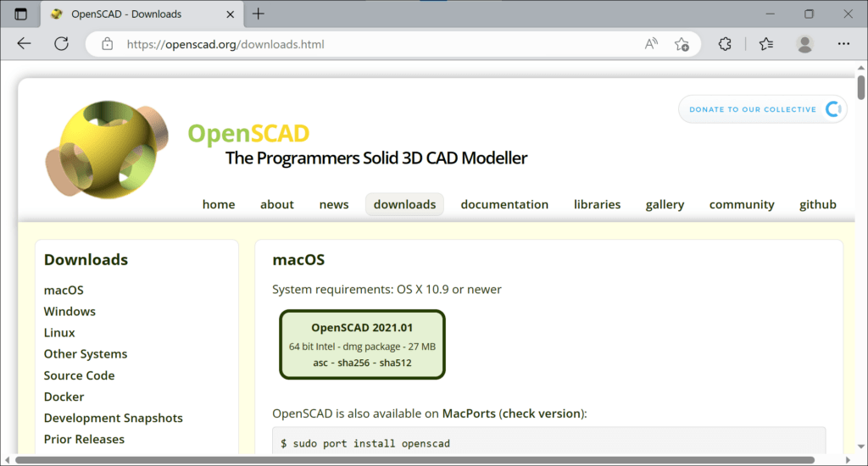868x466 pixels.
Task: Open the MacPorts link
Action: [x=469, y=413]
